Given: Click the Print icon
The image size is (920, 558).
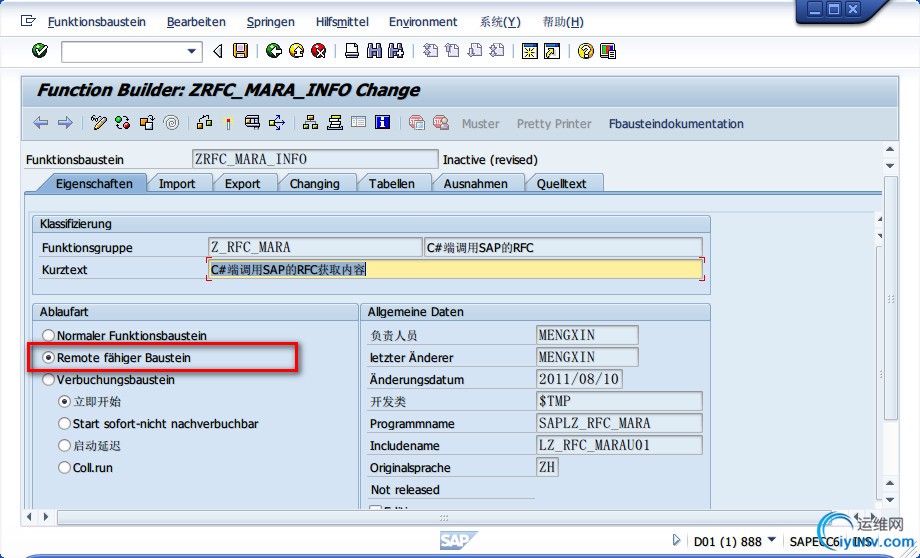Looking at the screenshot, I should (351, 51).
